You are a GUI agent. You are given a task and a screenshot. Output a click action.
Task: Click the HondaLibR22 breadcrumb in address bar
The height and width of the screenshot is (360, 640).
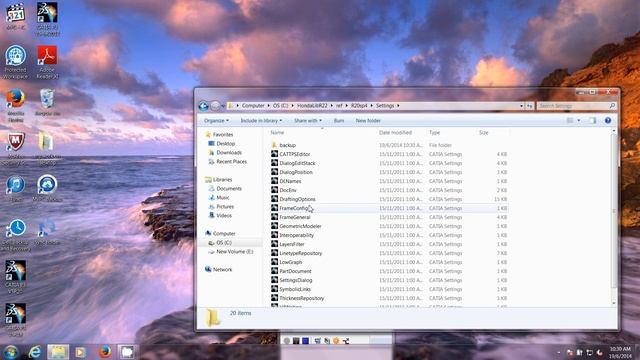(x=312, y=106)
